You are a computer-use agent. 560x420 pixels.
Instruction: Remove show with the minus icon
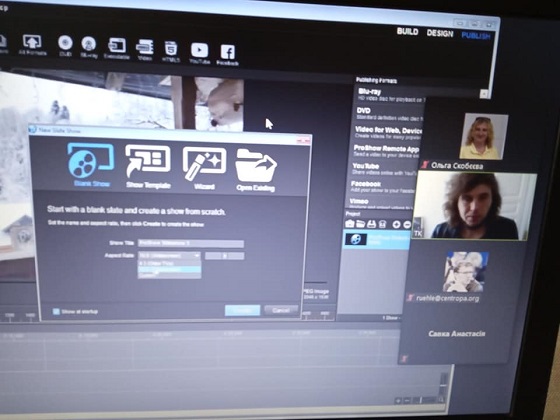407,225
